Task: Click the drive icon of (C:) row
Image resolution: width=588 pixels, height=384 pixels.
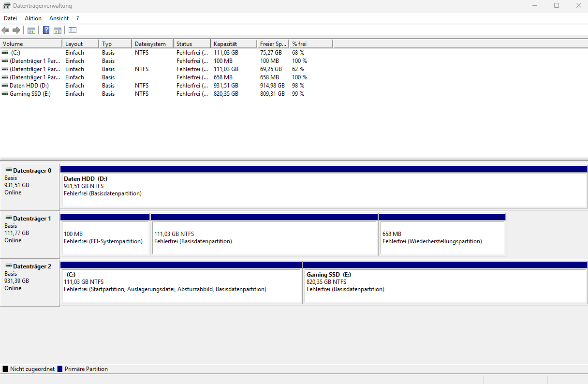Action: click(5, 53)
